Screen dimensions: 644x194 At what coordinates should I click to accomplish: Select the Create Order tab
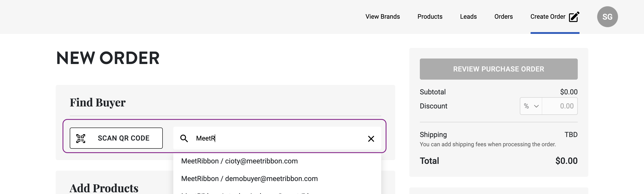(547, 16)
